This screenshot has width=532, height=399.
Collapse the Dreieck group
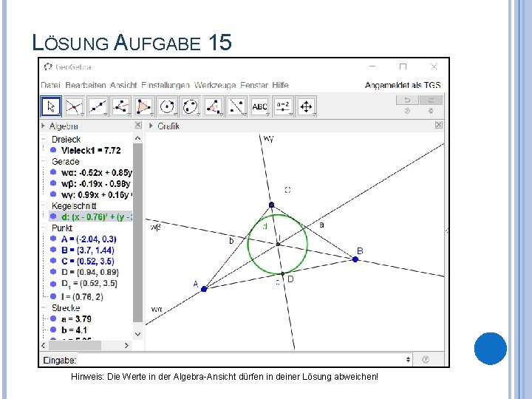[44, 139]
